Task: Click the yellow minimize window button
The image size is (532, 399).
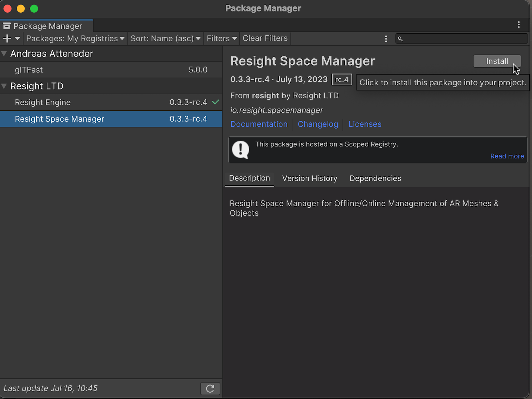Action: [x=21, y=8]
